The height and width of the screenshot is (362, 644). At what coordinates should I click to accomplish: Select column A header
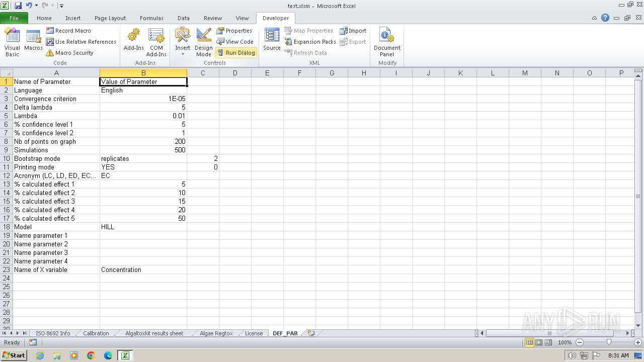coord(56,73)
